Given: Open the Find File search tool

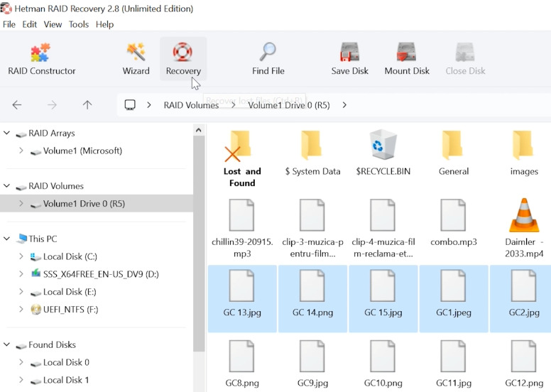Looking at the screenshot, I should (268, 59).
